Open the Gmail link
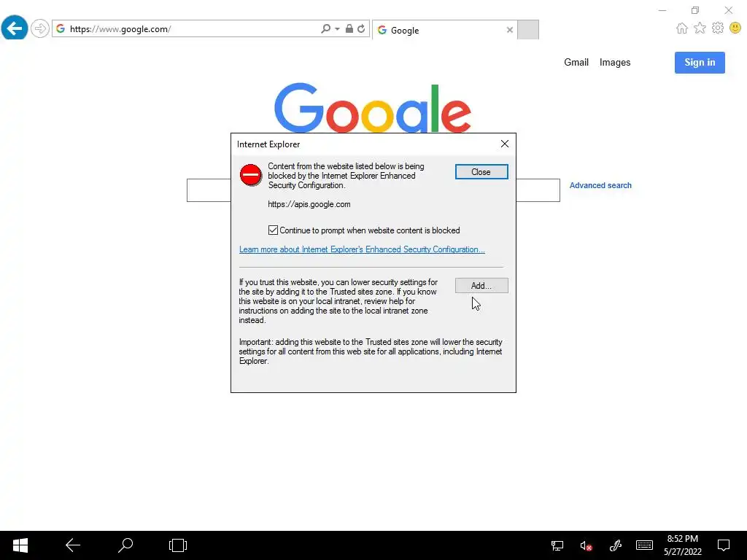747x560 pixels. 576,63
